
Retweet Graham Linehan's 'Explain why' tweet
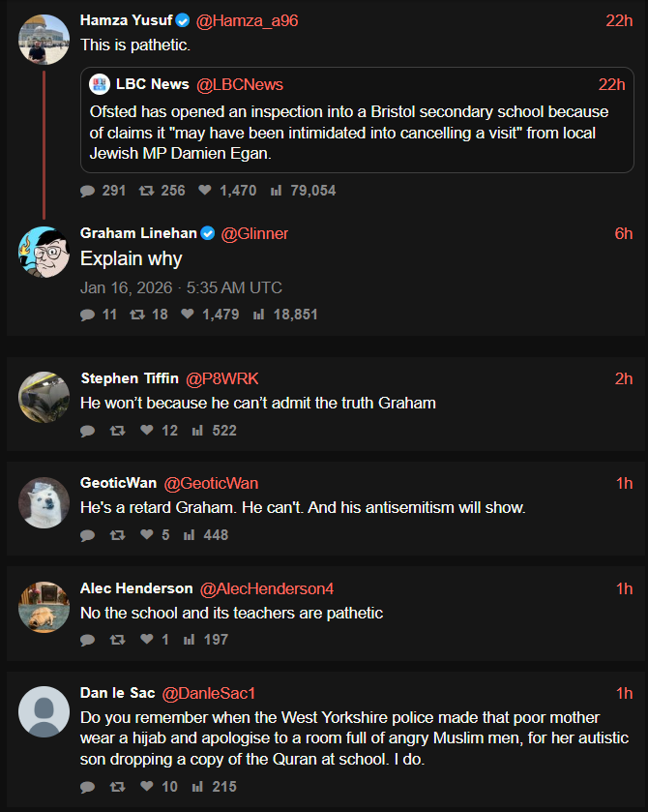point(136,315)
